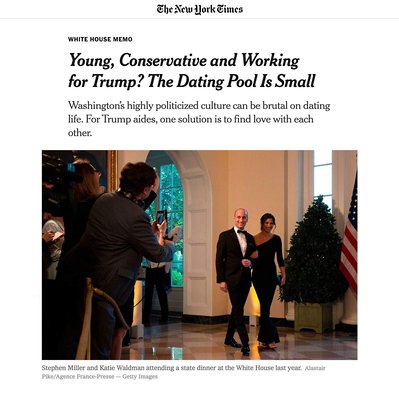Image resolution: width=399 pixels, height=399 pixels.
Task: Click the Alastair Pike photo credit
Action: click(183, 372)
